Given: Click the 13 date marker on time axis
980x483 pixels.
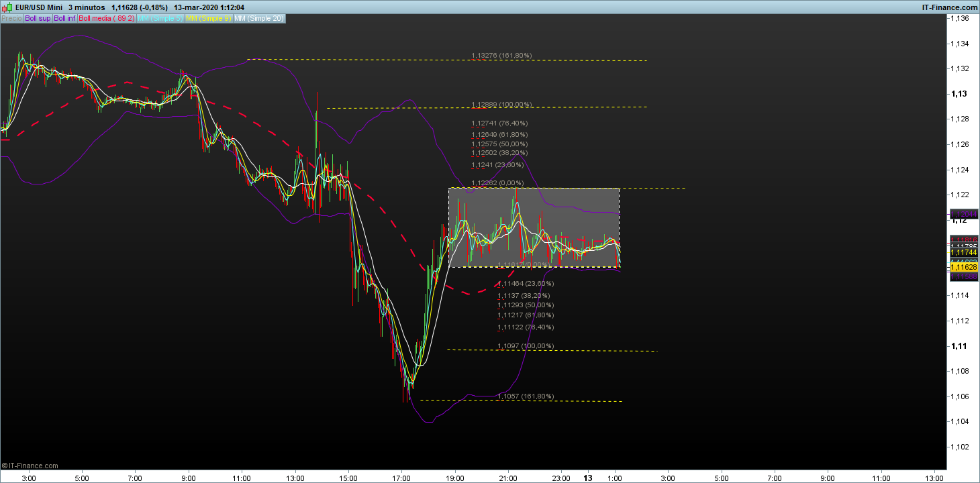Looking at the screenshot, I should coord(588,478).
